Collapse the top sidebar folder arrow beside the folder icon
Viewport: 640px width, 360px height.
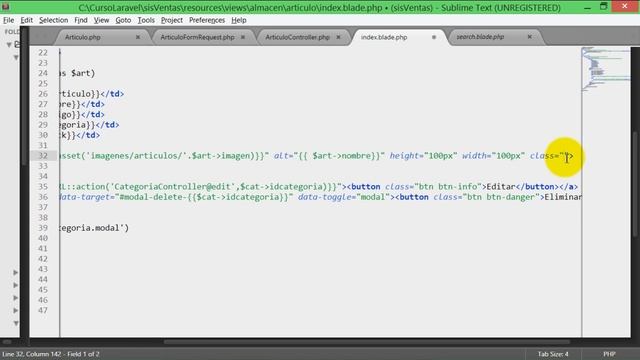[9, 44]
